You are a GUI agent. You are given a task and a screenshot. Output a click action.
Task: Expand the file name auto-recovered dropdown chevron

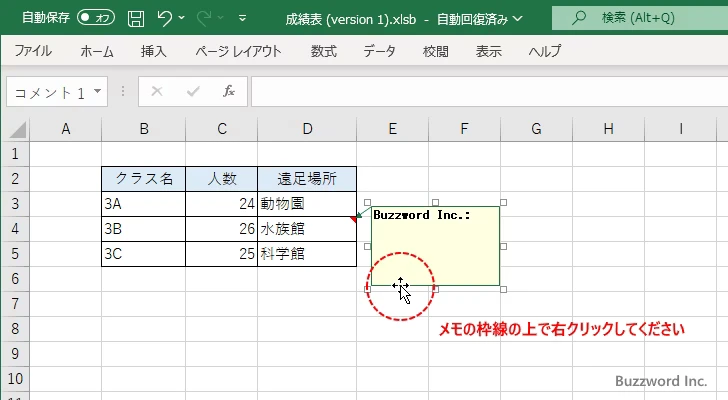tap(518, 19)
